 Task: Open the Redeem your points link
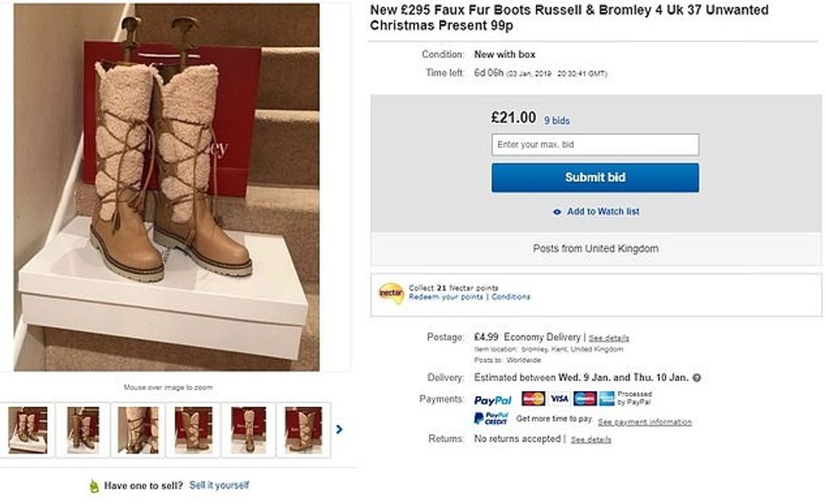click(x=446, y=297)
